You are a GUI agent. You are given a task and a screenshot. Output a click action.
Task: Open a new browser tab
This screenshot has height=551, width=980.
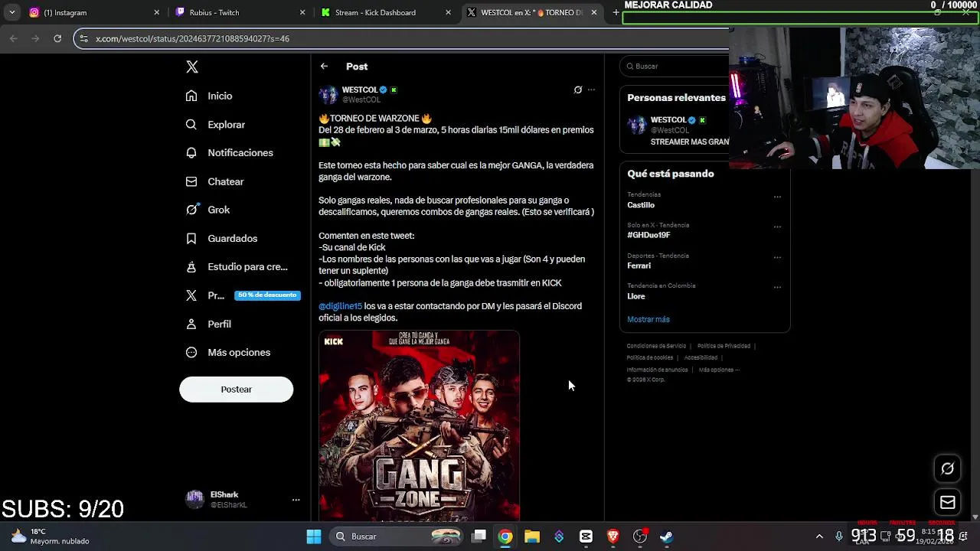616,12
